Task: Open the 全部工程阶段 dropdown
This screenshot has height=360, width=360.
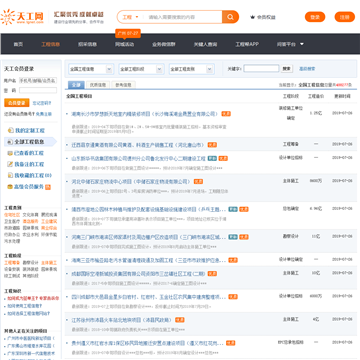Action: 141,69
